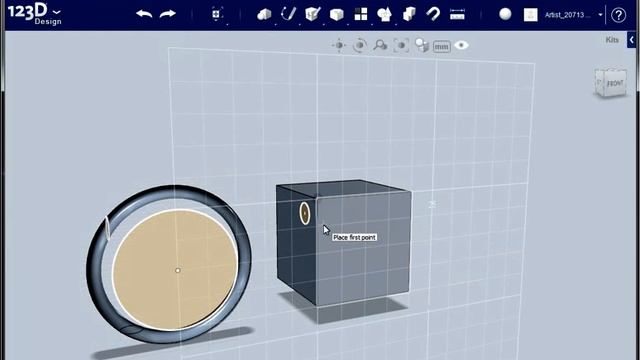Open the materials and outlines display options

pyautogui.click(x=422, y=45)
